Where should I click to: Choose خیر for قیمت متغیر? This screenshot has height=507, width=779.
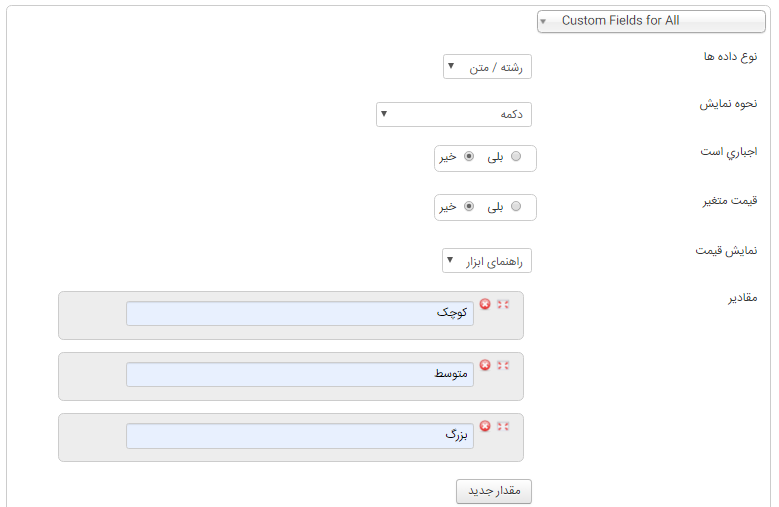pyautogui.click(x=468, y=206)
